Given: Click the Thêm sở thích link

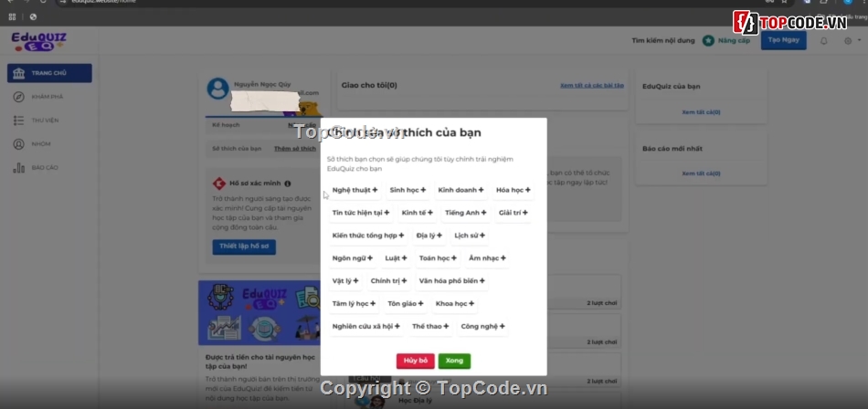Looking at the screenshot, I should (295, 148).
